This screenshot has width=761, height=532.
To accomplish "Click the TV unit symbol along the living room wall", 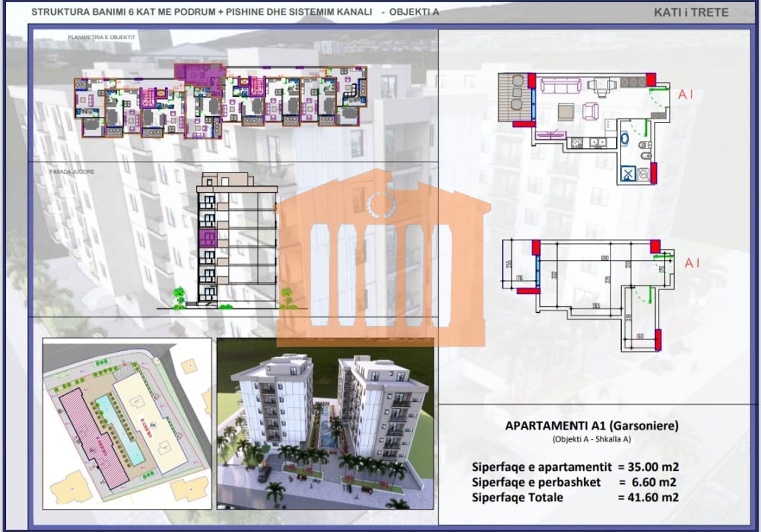I will pos(551,135).
